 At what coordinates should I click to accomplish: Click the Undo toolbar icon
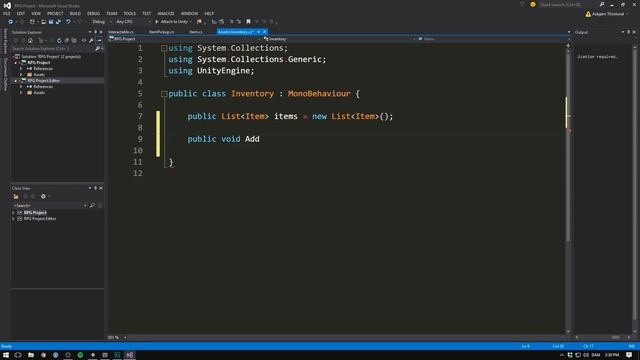(x=68, y=22)
